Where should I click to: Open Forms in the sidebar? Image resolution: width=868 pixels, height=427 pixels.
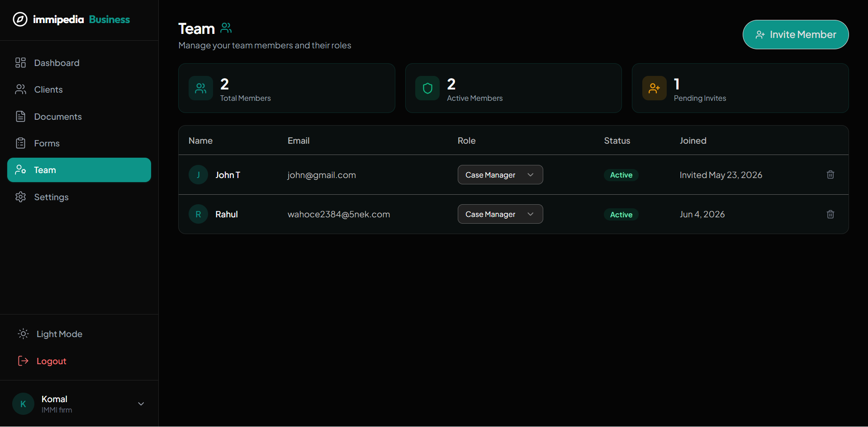pyautogui.click(x=79, y=143)
